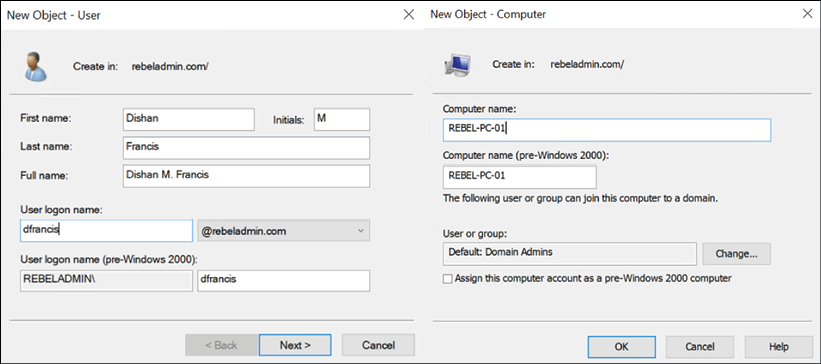The width and height of the screenshot is (821, 364).
Task: Cancel the New Object - User dialog
Action: coord(378,345)
